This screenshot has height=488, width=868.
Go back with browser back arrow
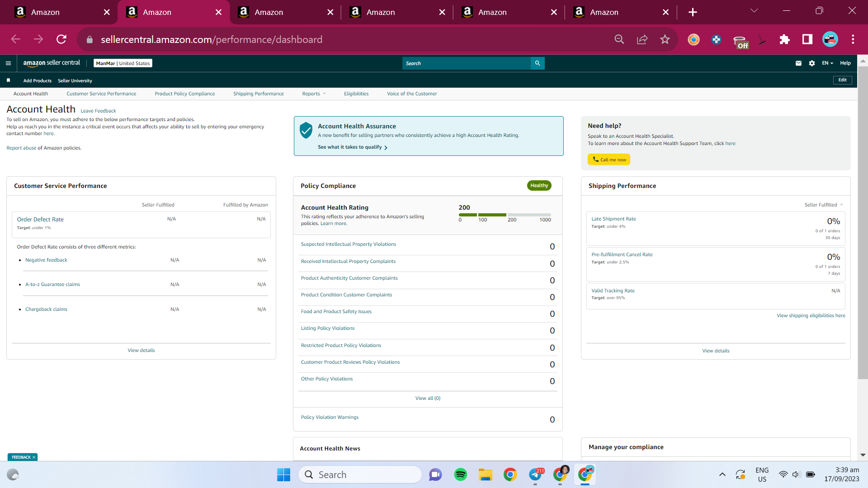(x=16, y=39)
